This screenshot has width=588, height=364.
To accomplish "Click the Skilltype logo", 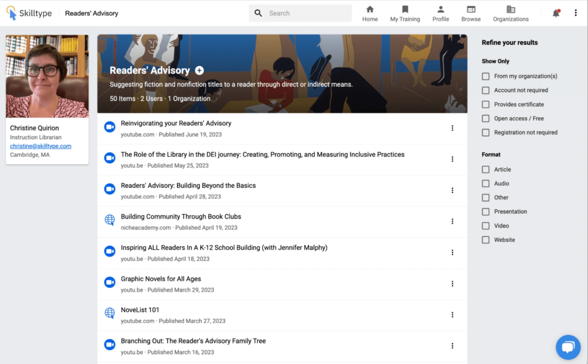I will click(x=30, y=13).
